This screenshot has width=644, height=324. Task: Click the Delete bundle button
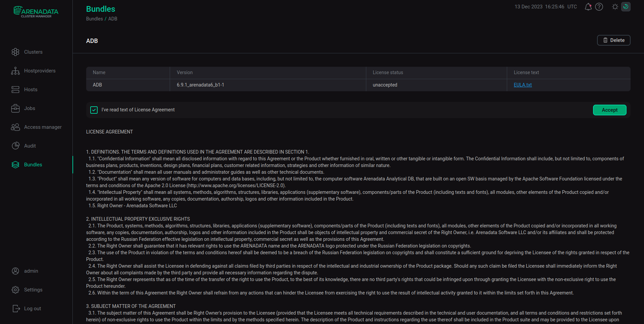tap(613, 40)
